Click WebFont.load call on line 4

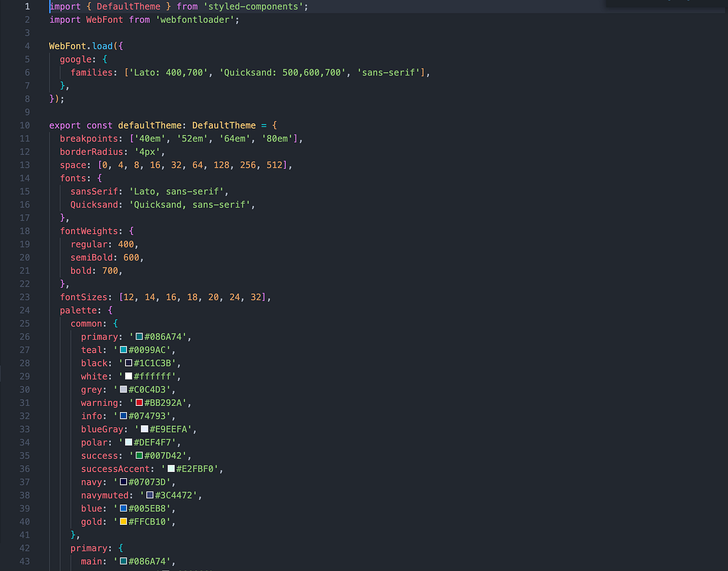pos(86,46)
